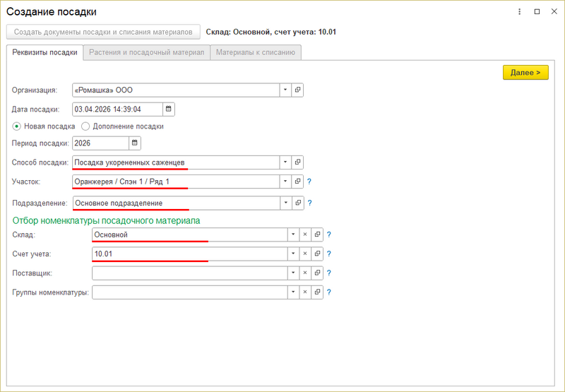Image resolution: width=565 pixels, height=392 pixels.
Task: Clear the Счет учета field value
Action: pos(305,254)
